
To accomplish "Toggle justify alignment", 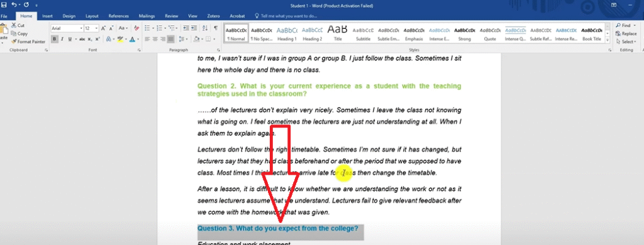I will pos(171,39).
